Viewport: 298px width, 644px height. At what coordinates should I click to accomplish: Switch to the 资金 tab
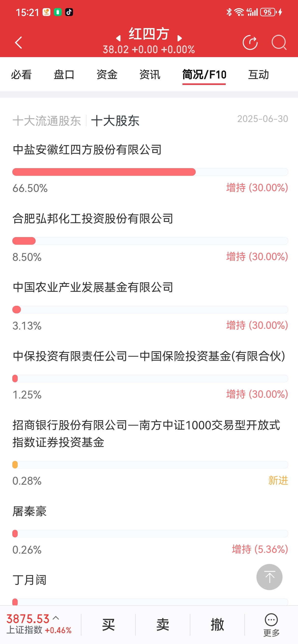pyautogui.click(x=107, y=75)
